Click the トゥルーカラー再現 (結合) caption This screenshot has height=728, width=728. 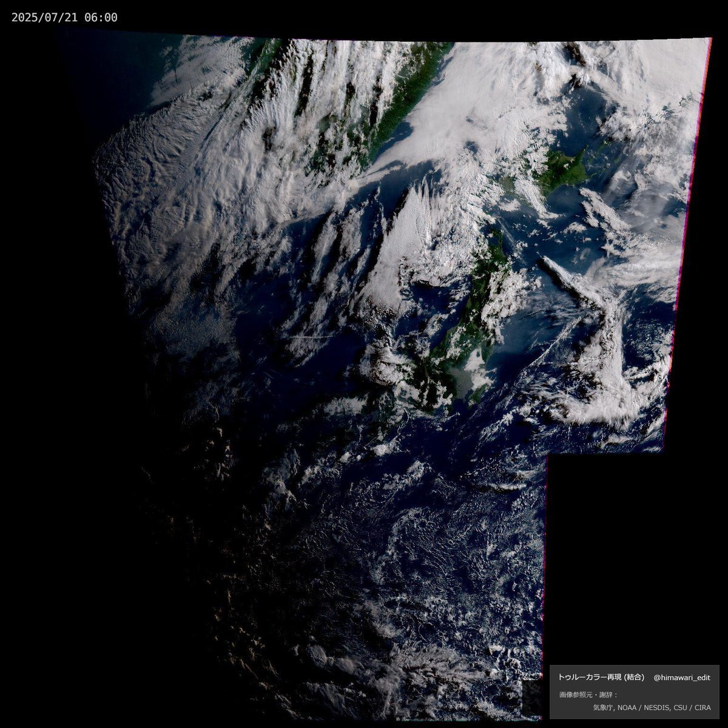[601, 678]
